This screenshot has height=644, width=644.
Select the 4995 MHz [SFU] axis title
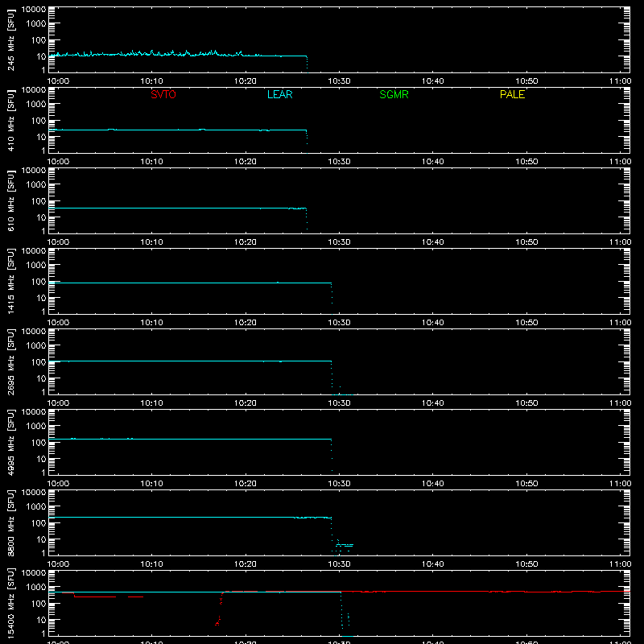[x=10, y=442]
